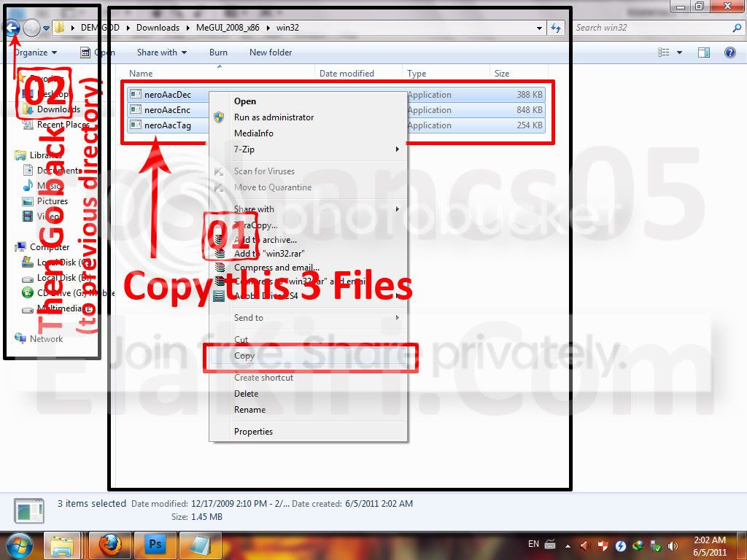This screenshot has width=747, height=560.
Task: Expand the Send to submenu
Action: (x=308, y=318)
